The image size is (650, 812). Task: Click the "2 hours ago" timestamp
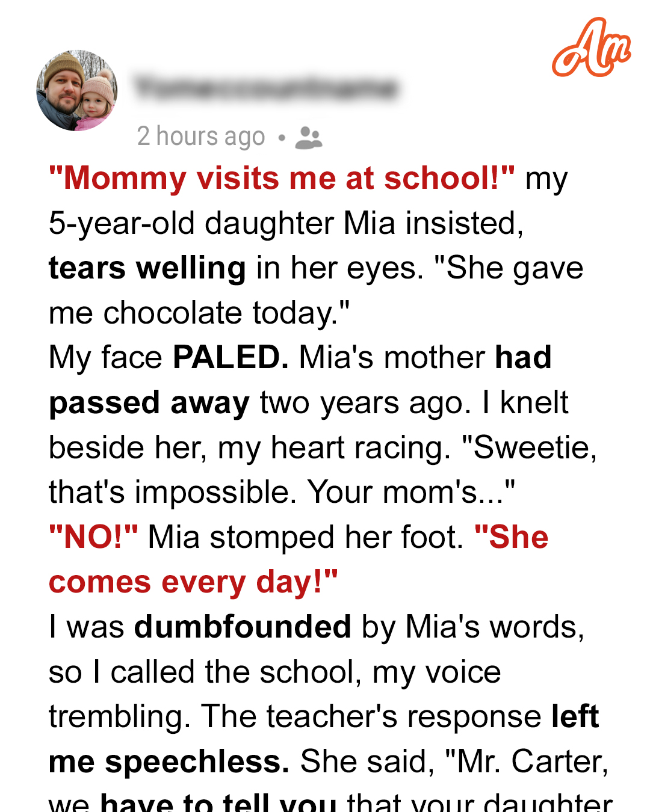click(x=201, y=137)
